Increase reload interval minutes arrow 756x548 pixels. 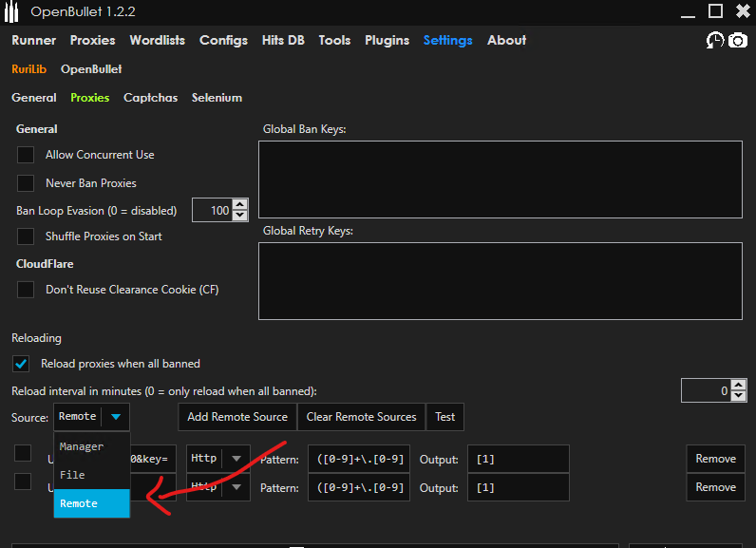click(x=739, y=385)
